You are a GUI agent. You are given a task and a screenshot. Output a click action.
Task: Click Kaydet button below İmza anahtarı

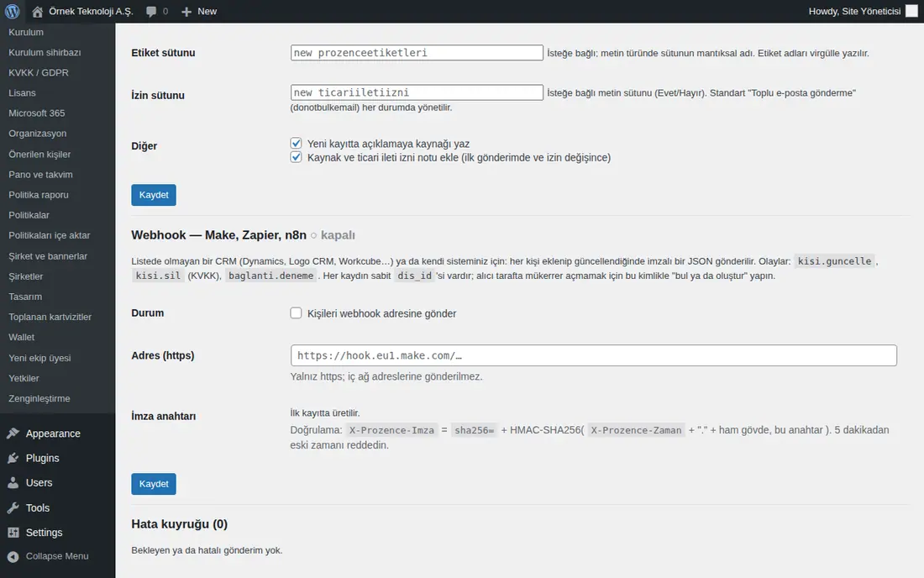pos(153,484)
